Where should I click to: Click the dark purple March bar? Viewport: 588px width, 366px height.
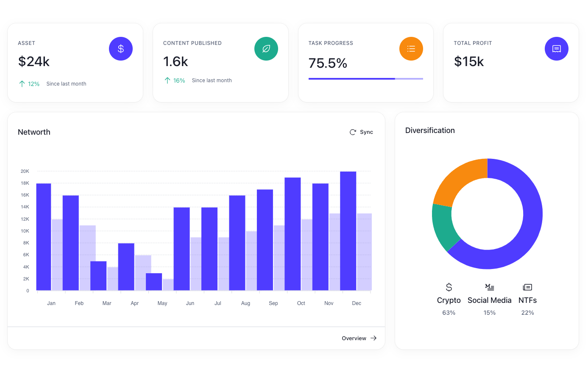pos(98,276)
